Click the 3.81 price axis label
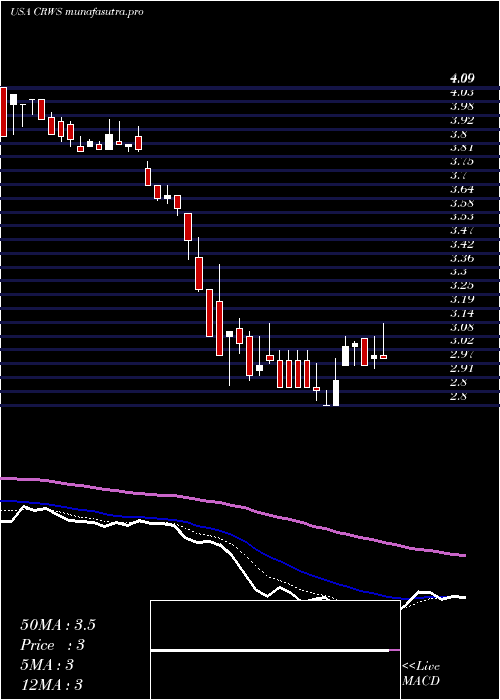500x700 pixels. pos(462,148)
